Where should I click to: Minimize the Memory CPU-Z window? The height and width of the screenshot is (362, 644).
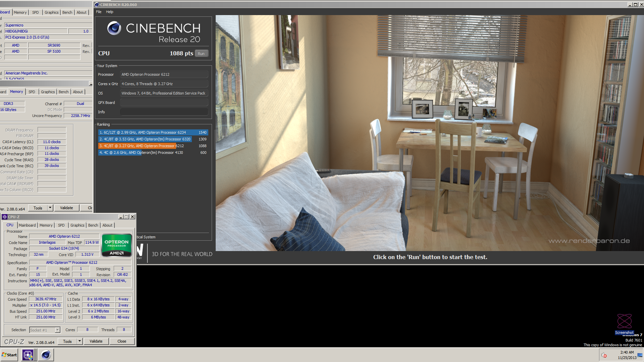point(91,83)
